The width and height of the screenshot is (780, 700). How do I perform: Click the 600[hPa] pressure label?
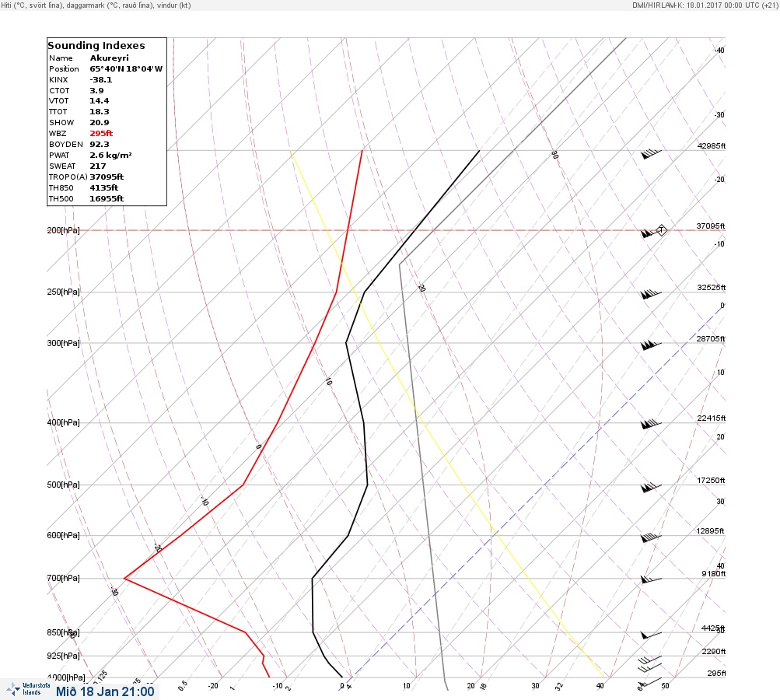(63, 535)
